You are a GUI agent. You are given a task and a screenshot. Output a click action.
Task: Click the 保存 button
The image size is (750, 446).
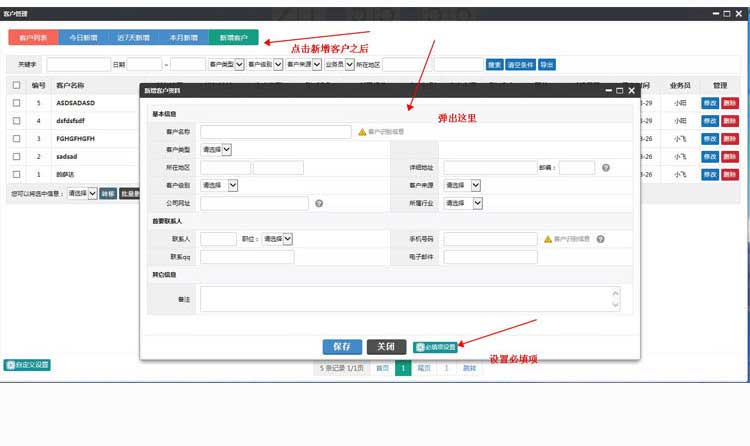(342, 346)
